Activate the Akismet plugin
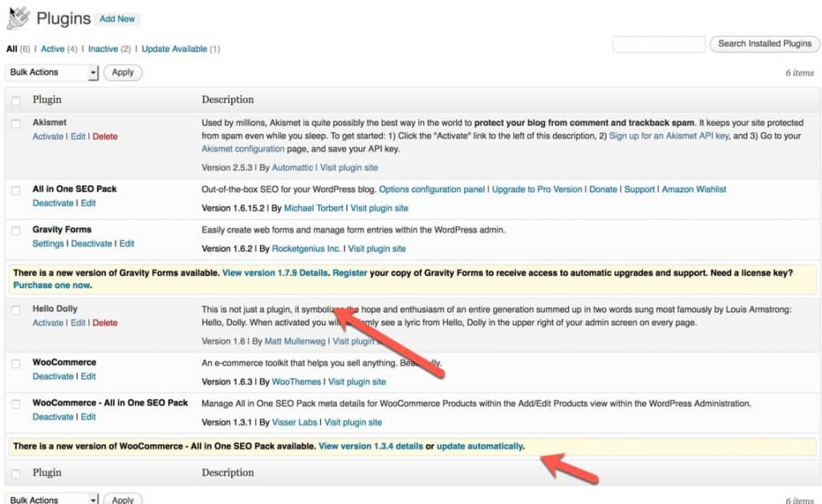822x504 pixels. tap(48, 136)
